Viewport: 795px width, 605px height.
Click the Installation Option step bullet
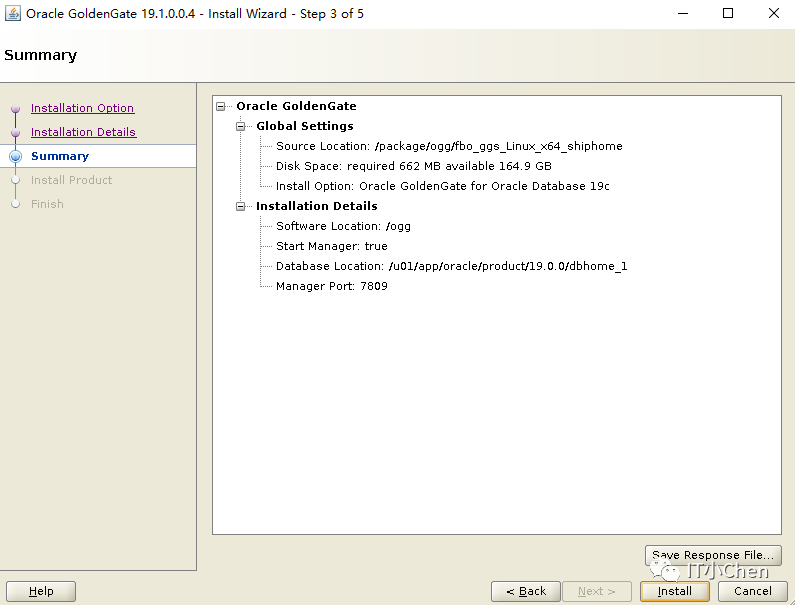click(16, 109)
